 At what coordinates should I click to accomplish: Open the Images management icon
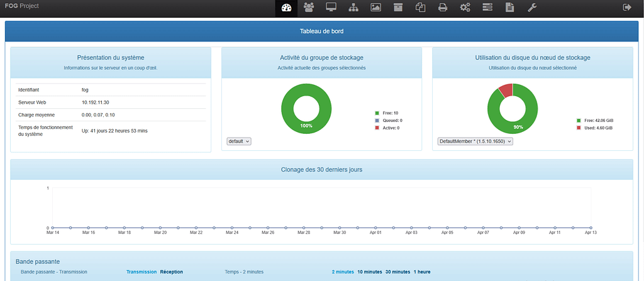[375, 8]
